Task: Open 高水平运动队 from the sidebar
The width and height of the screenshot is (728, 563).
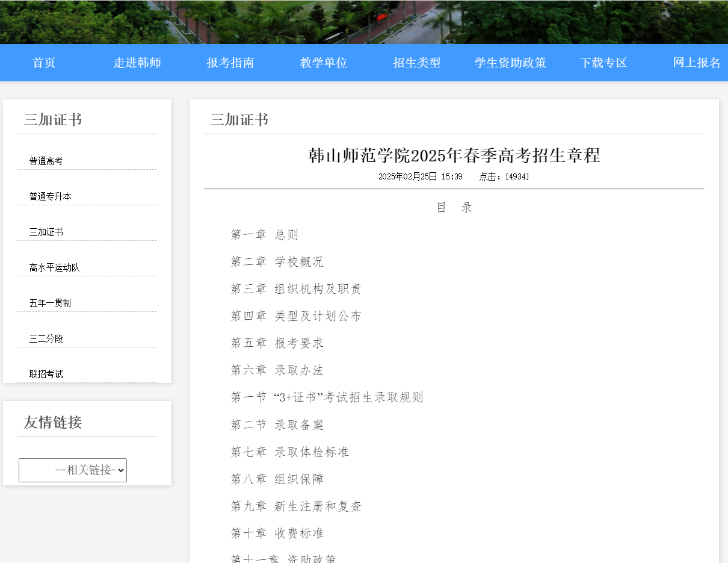Action: 52,267
